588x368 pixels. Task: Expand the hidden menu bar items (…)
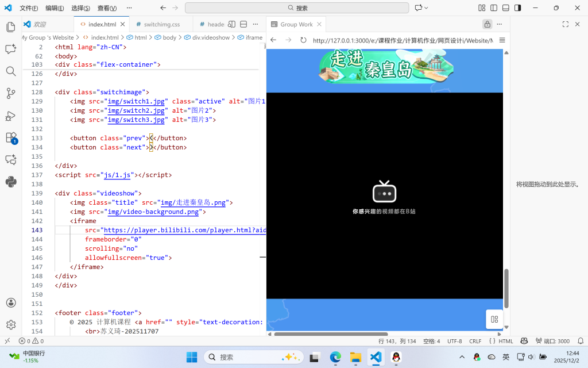(x=127, y=8)
